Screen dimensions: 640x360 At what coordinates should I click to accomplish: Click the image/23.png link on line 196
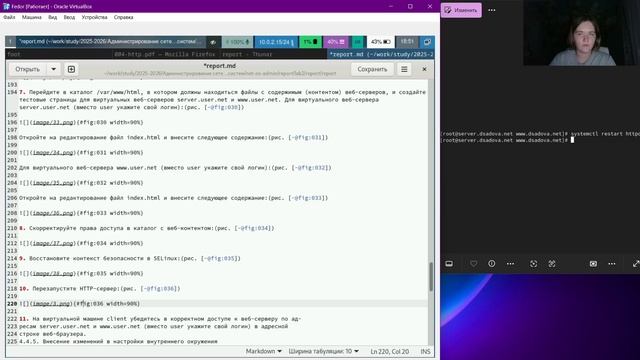(53, 122)
